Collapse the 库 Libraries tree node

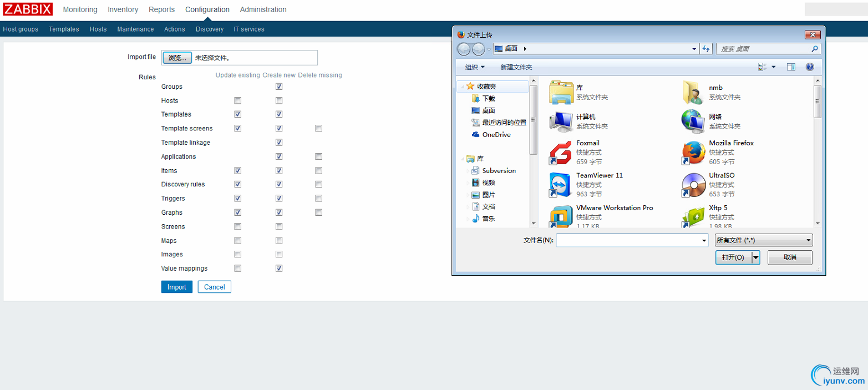click(x=461, y=159)
